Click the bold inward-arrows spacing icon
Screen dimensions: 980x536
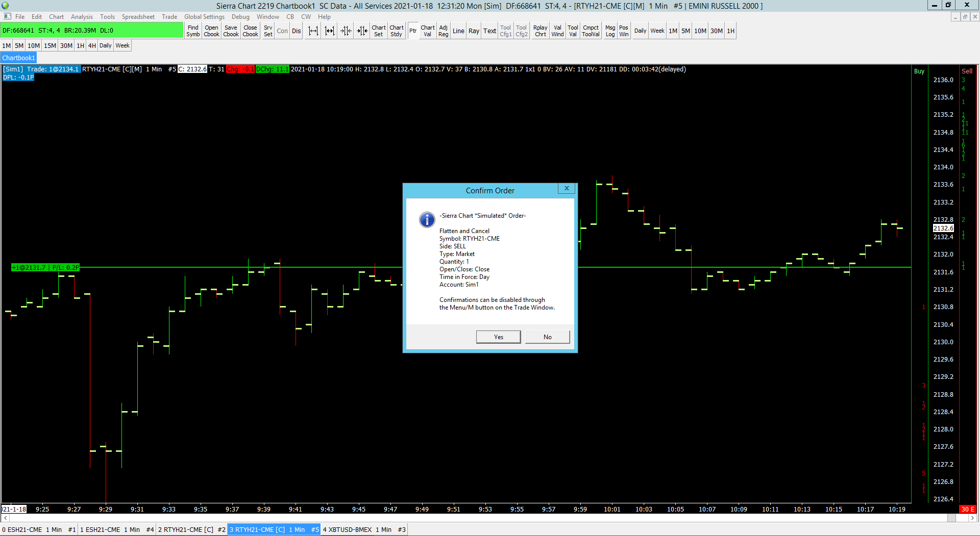362,31
